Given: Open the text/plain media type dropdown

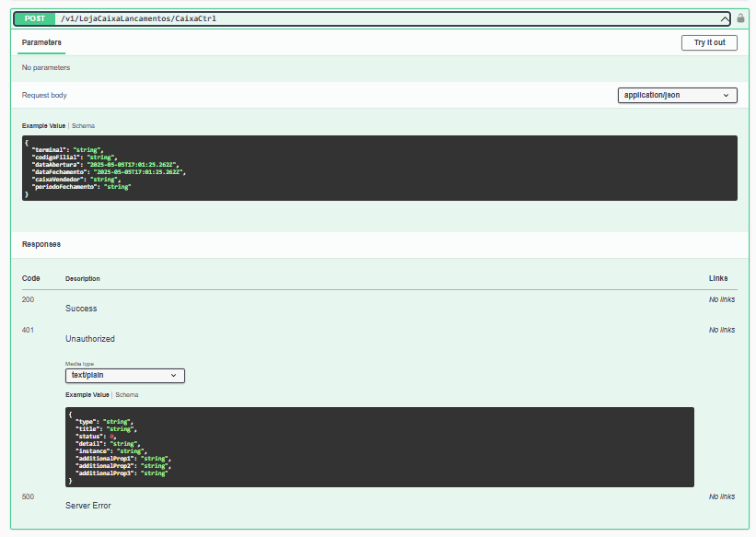Looking at the screenshot, I should (124, 376).
